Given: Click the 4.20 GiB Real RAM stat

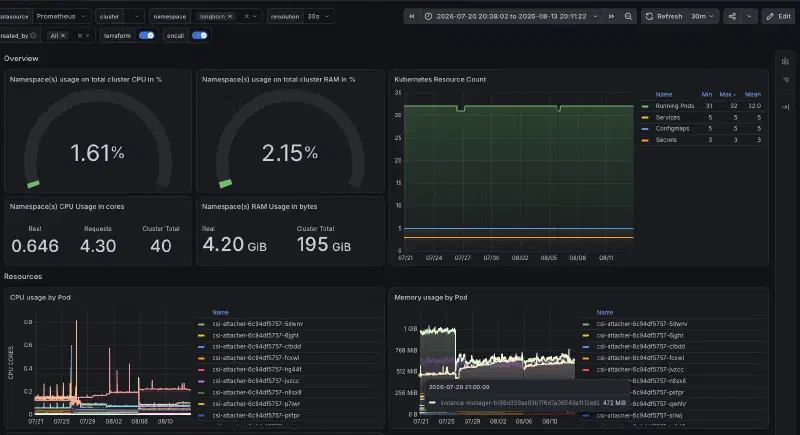Looking at the screenshot, I should (234, 245).
